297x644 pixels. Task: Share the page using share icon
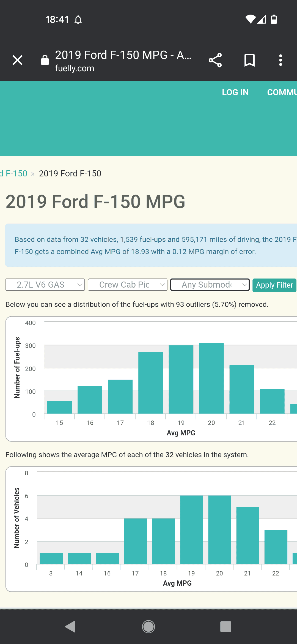[x=215, y=60]
